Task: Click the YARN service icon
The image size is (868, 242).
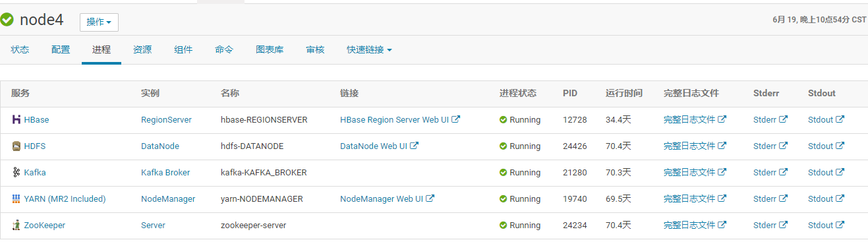Action: click(x=16, y=199)
